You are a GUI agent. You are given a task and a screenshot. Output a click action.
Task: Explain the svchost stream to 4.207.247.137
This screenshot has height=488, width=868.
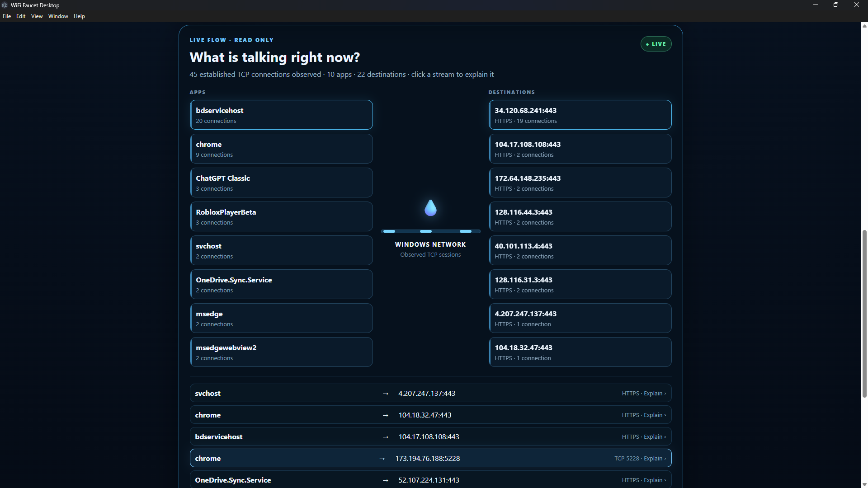[x=430, y=393]
